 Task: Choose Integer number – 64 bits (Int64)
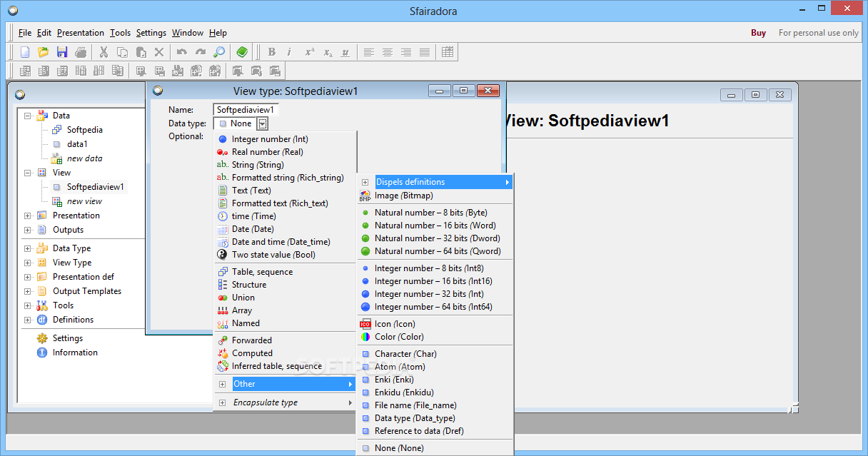coord(435,307)
